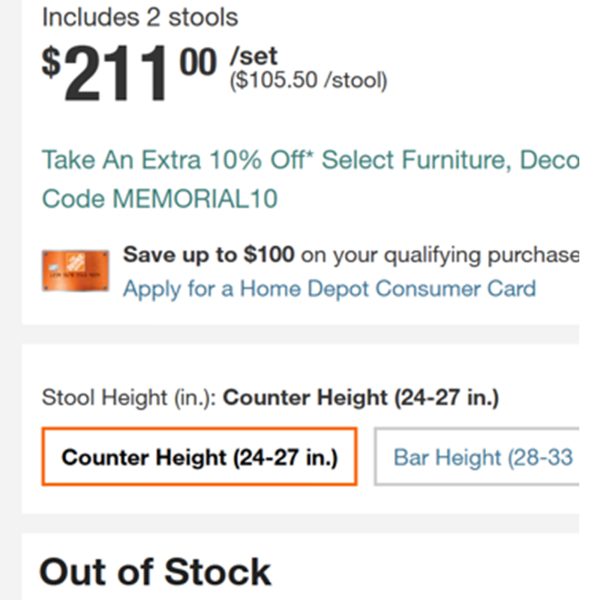Click the orange Home Depot credit card icon
The height and width of the screenshot is (600, 600).
point(75,271)
